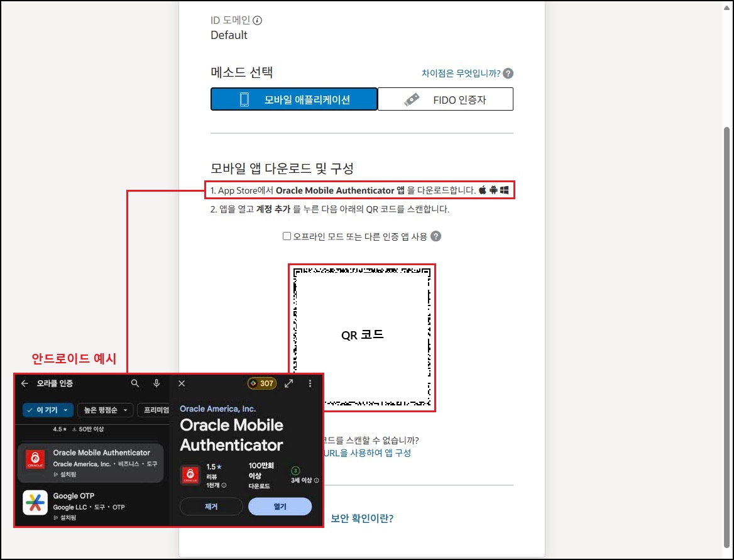Click the QR 코드 image
The width and height of the screenshot is (734, 560).
[362, 338]
